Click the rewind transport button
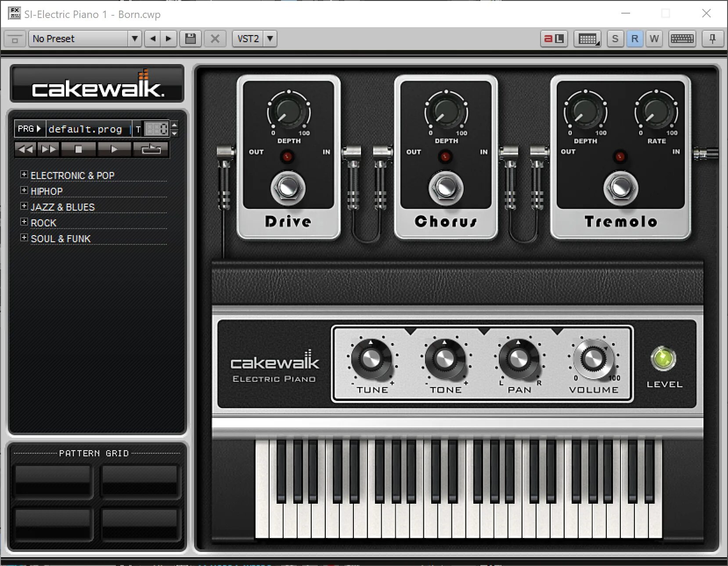The height and width of the screenshot is (566, 728). click(x=25, y=150)
